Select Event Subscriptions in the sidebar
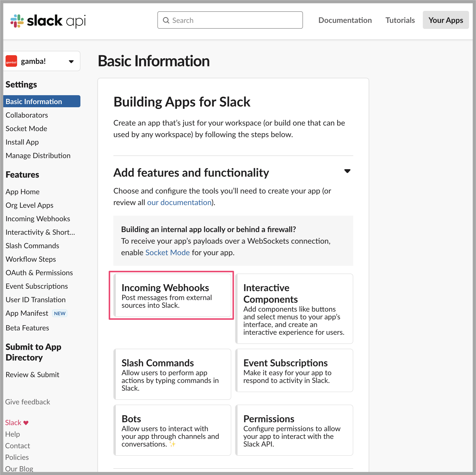 coord(37,286)
